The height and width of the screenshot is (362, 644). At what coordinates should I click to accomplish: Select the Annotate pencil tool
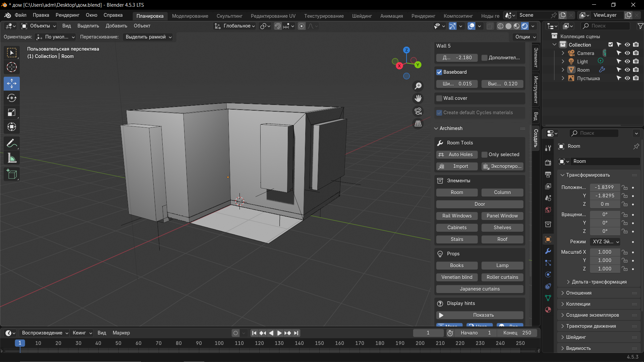tap(12, 143)
